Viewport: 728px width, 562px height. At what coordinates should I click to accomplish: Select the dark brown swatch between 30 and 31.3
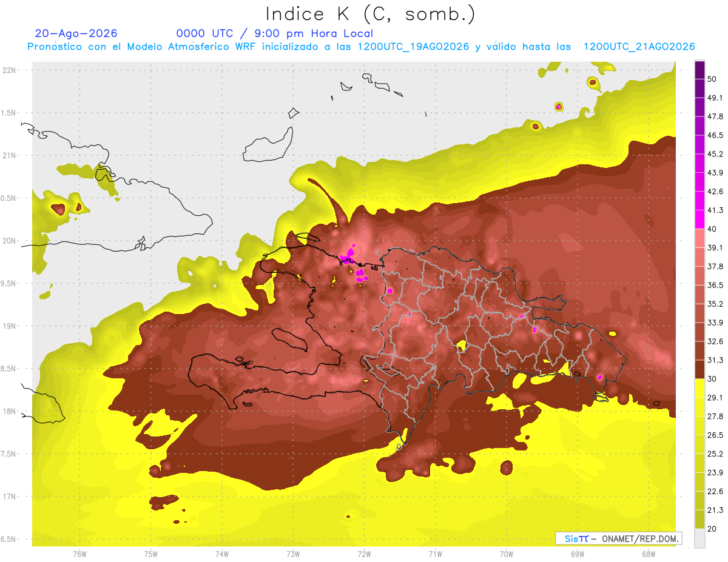(699, 369)
